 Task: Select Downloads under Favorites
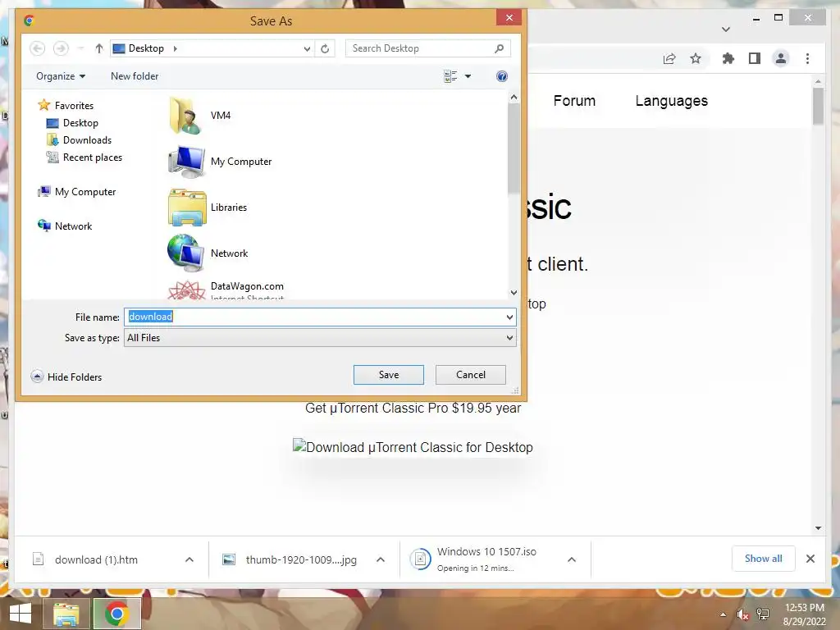80,139
